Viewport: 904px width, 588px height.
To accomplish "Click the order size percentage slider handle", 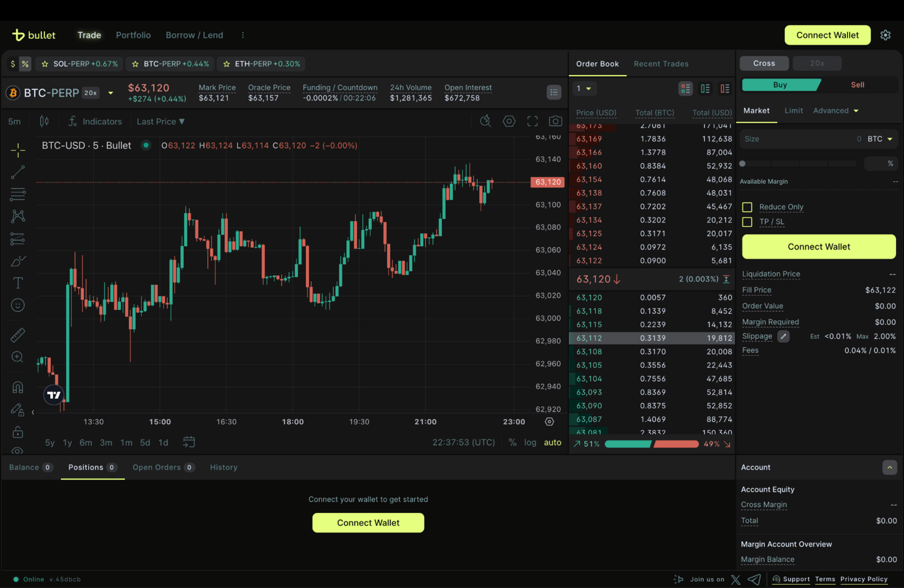I will [x=742, y=164].
